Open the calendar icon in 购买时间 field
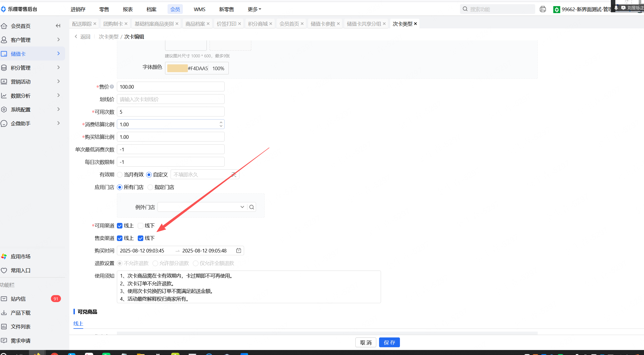The image size is (644, 355). tap(239, 251)
